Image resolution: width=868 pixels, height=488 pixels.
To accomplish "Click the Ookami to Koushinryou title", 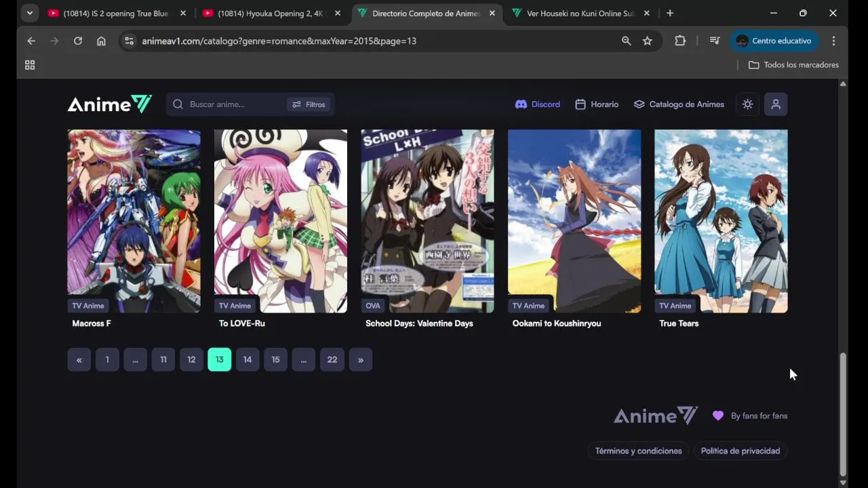I will [557, 323].
